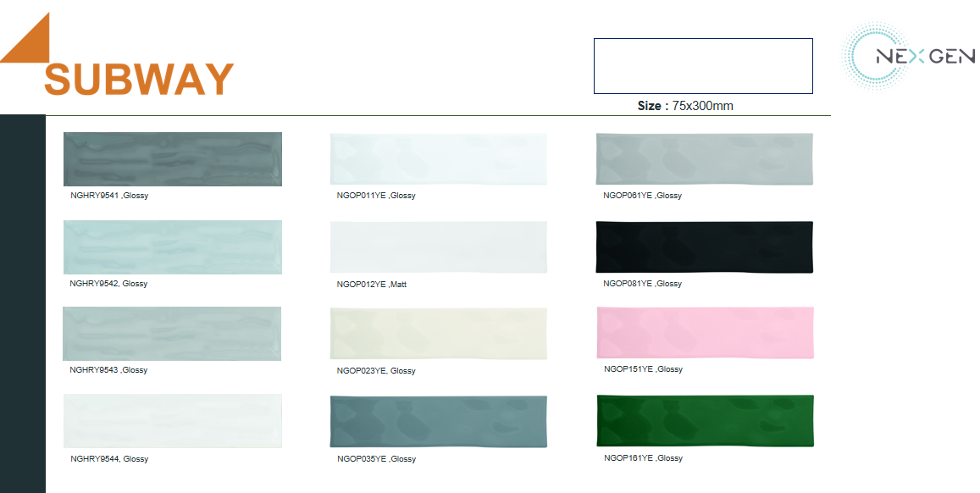Screen dimensions: 980x493
Task: Click the Size 75x300mm label
Action: pyautogui.click(x=685, y=106)
